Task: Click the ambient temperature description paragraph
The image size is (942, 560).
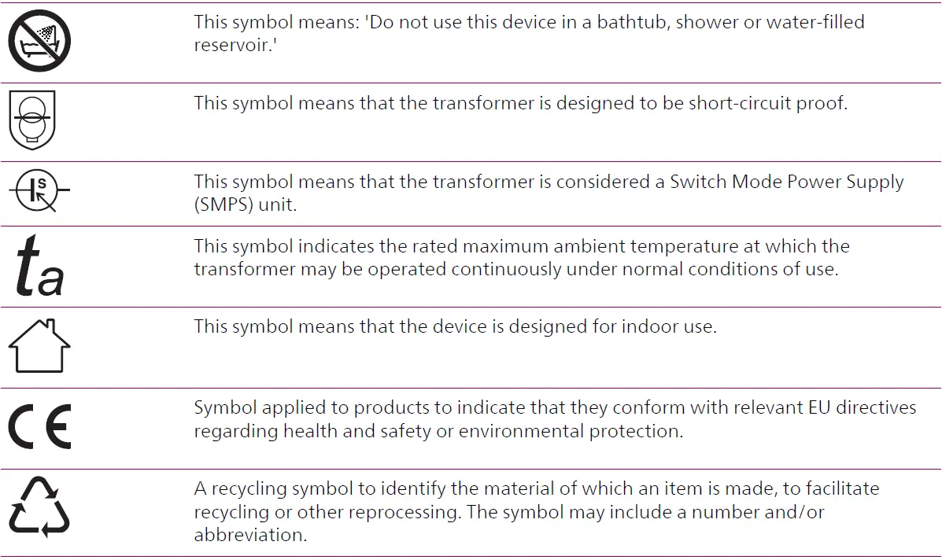Action: [522, 257]
